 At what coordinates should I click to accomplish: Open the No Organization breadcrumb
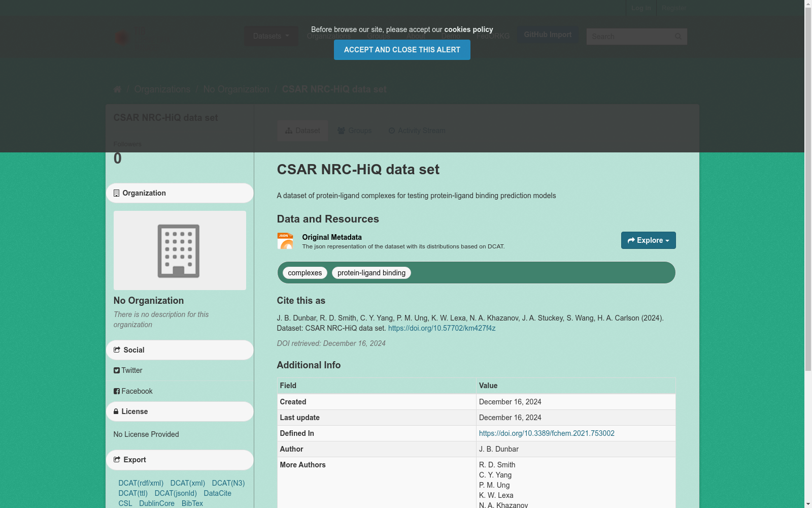tap(236, 89)
